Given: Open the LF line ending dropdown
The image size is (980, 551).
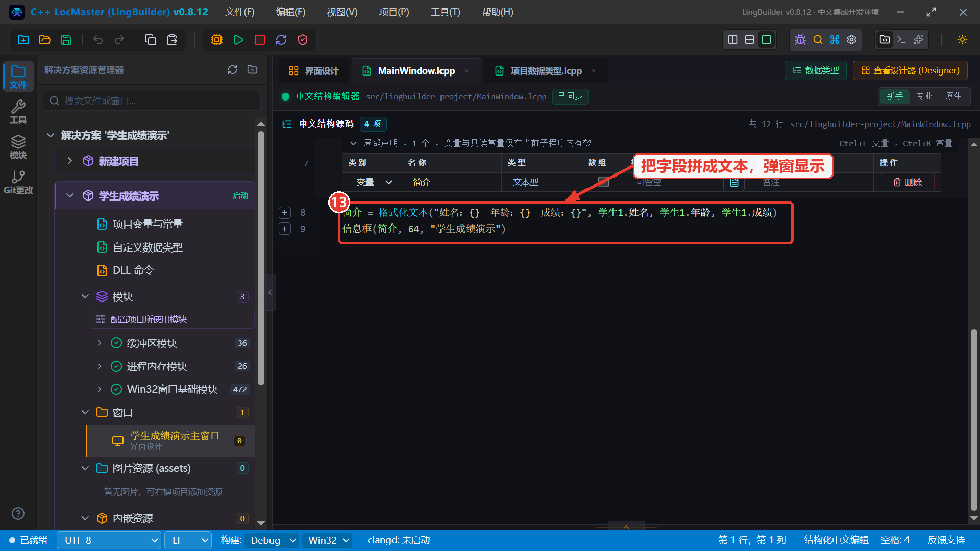Looking at the screenshot, I should 188,540.
